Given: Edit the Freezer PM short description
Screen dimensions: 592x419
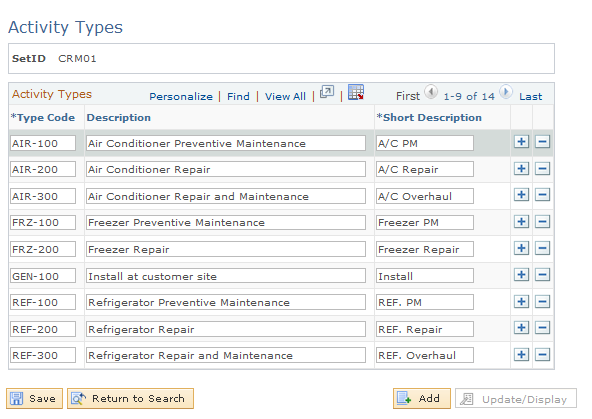Looking at the screenshot, I should [425, 222].
